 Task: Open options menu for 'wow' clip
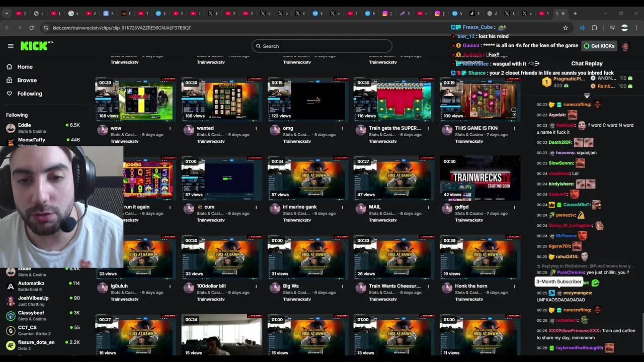click(x=170, y=129)
